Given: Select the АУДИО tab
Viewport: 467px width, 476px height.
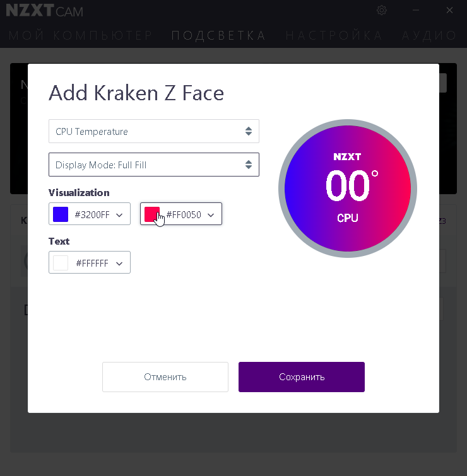Looking at the screenshot, I should point(430,35).
